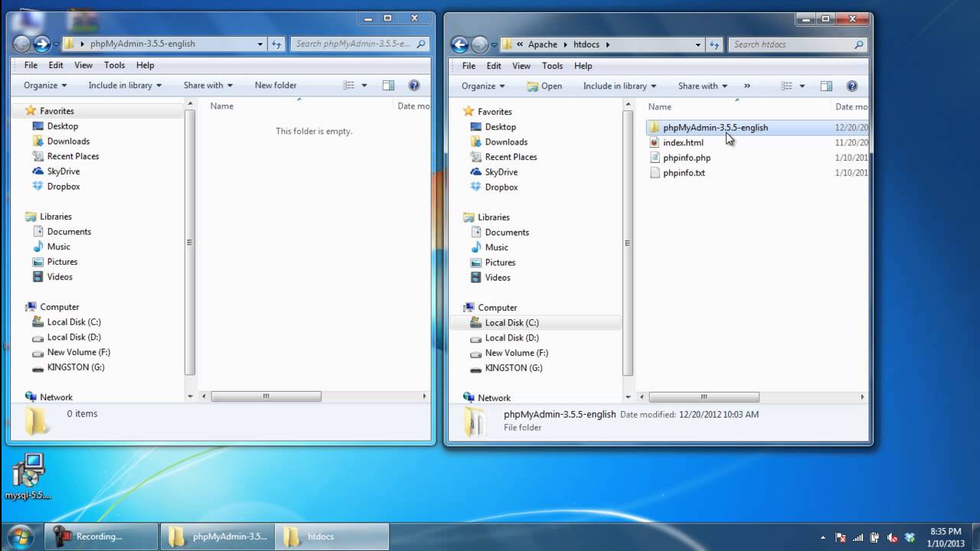Click clock showing 8:35 PM
980x551 pixels.
pyautogui.click(x=946, y=531)
